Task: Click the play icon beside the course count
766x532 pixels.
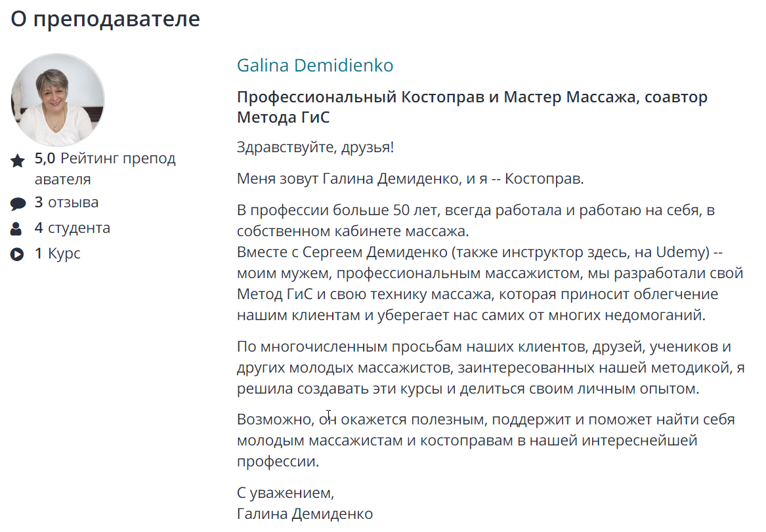Action: (18, 254)
